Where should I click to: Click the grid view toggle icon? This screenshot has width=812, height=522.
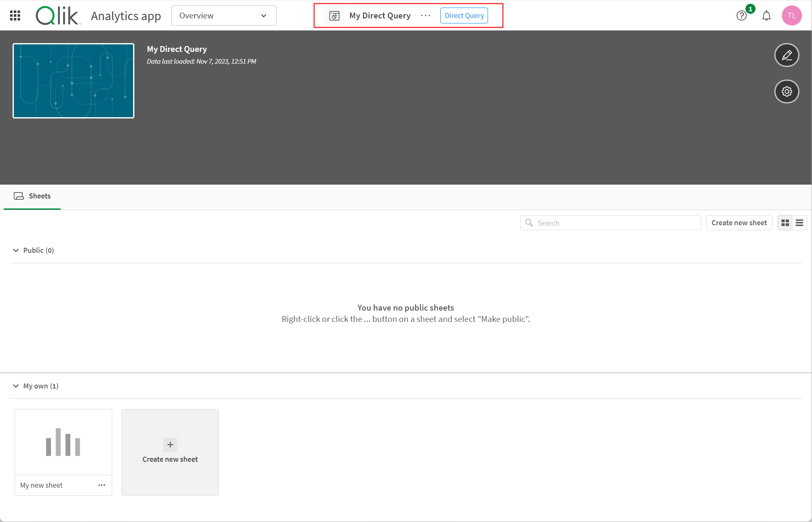click(785, 223)
